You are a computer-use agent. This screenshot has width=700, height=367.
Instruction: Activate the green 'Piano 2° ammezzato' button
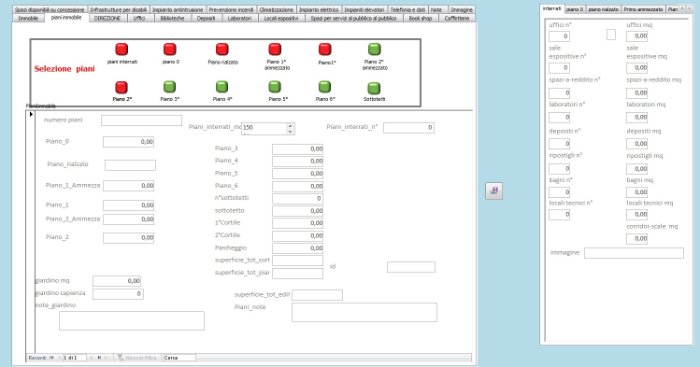pyautogui.click(x=374, y=49)
